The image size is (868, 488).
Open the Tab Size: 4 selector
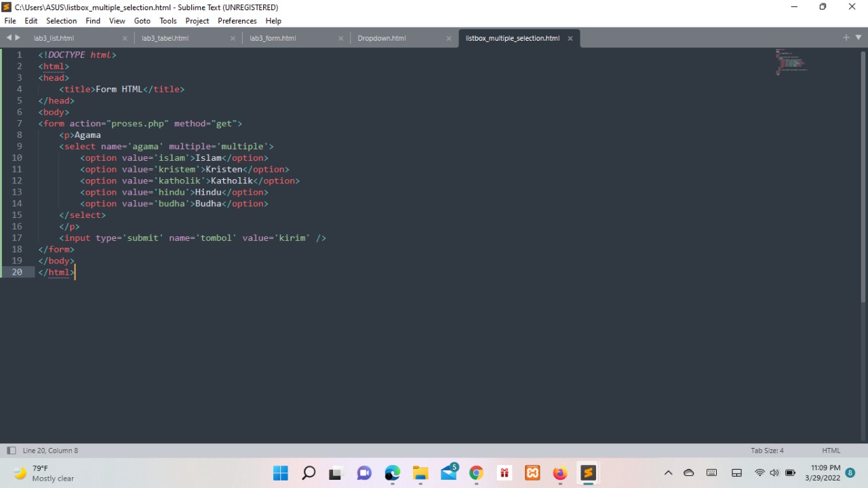click(x=767, y=451)
